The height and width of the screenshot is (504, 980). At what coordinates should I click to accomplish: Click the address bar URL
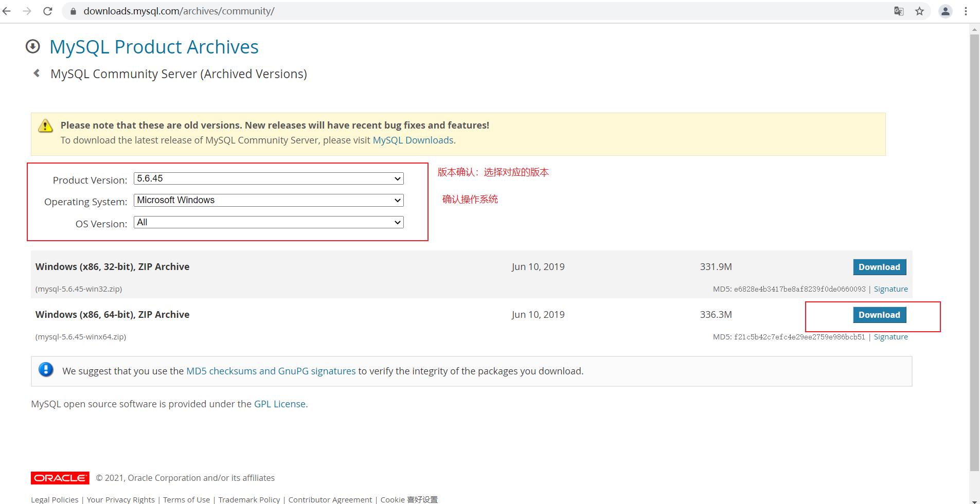click(179, 11)
